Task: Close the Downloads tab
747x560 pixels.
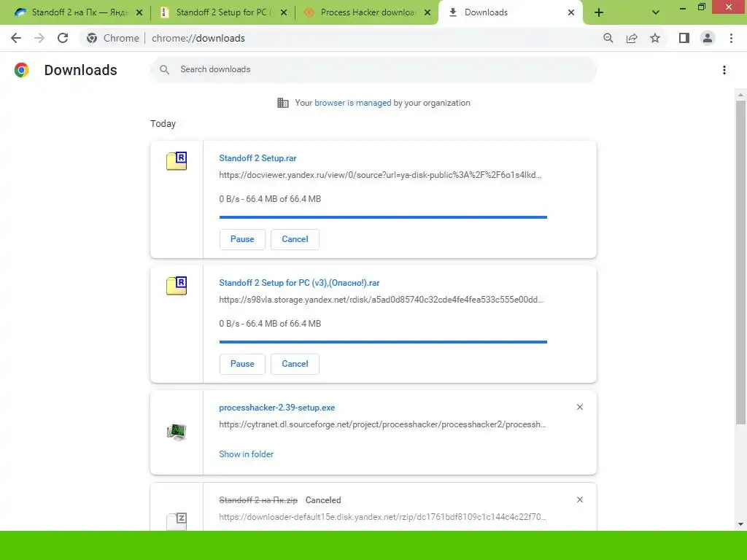Action: point(571,12)
